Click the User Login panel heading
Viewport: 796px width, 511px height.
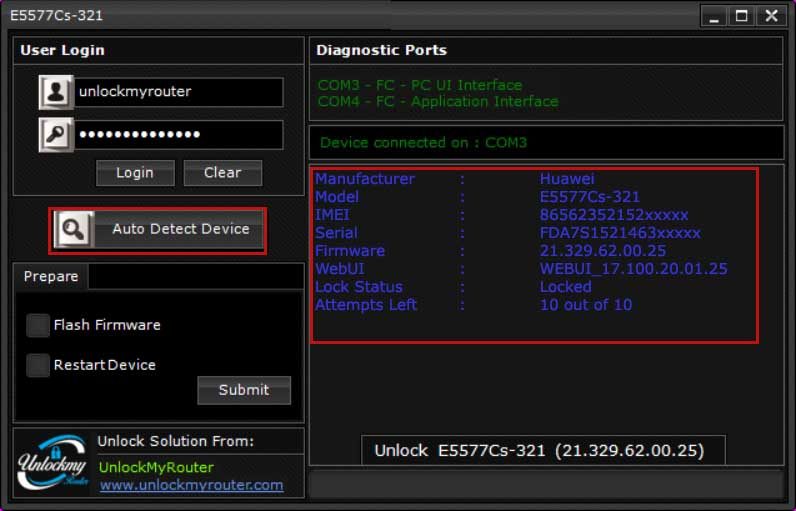(62, 50)
